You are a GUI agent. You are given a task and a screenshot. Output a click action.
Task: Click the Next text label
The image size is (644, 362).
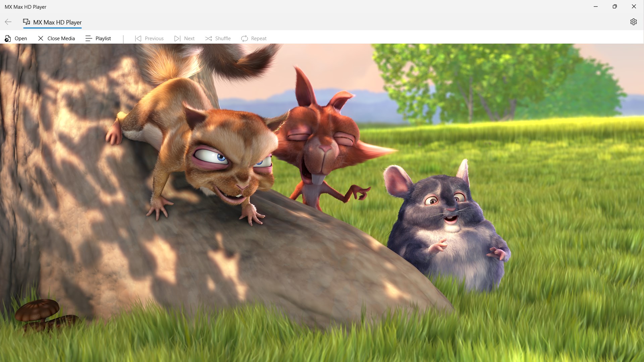pyautogui.click(x=189, y=38)
